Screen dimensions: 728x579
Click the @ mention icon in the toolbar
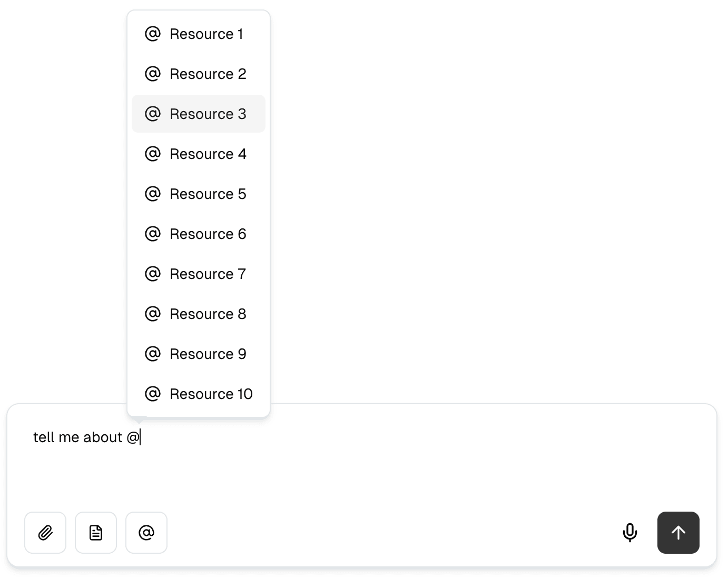pos(146,533)
